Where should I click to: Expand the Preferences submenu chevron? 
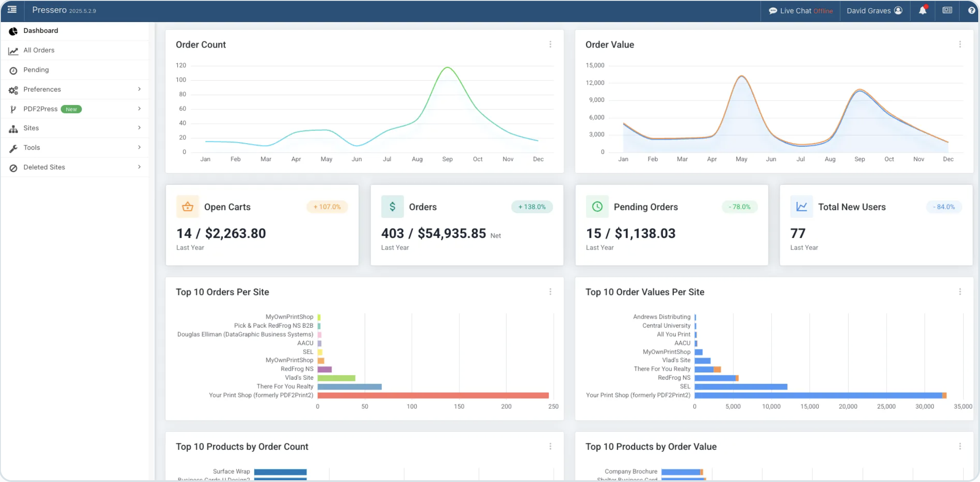pyautogui.click(x=139, y=89)
